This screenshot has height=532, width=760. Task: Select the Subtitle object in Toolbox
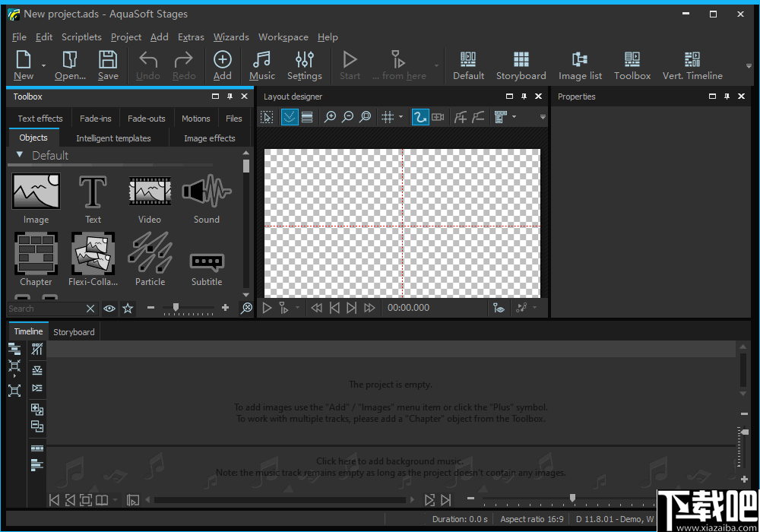click(207, 262)
